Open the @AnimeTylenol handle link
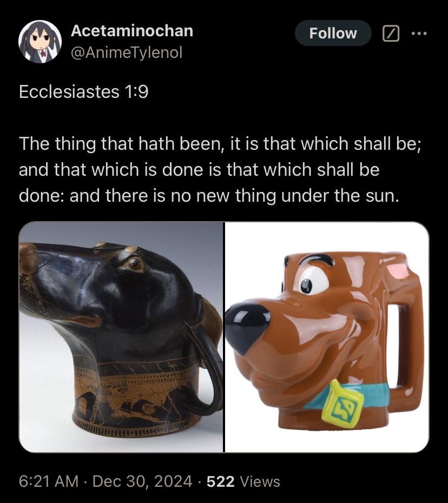Screen dimensions: 448x503 tap(127, 52)
